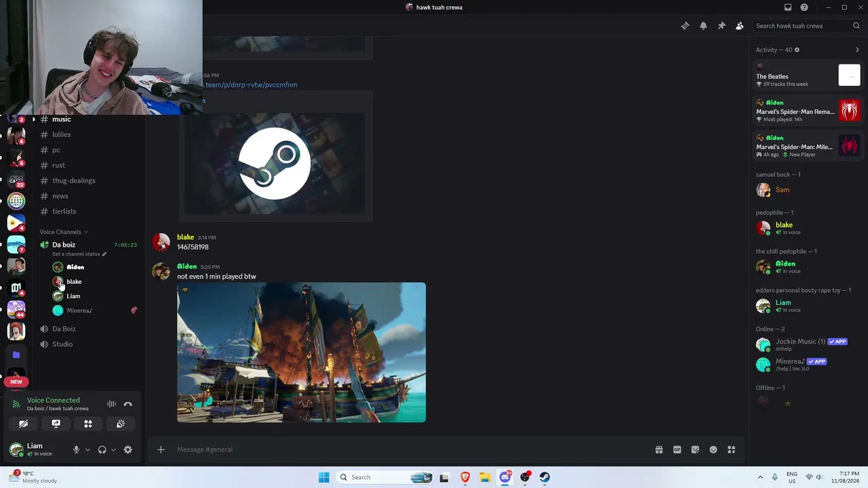868x488 pixels.
Task: Open the Sea of Thieves screenshot attachment
Action: 301,352
